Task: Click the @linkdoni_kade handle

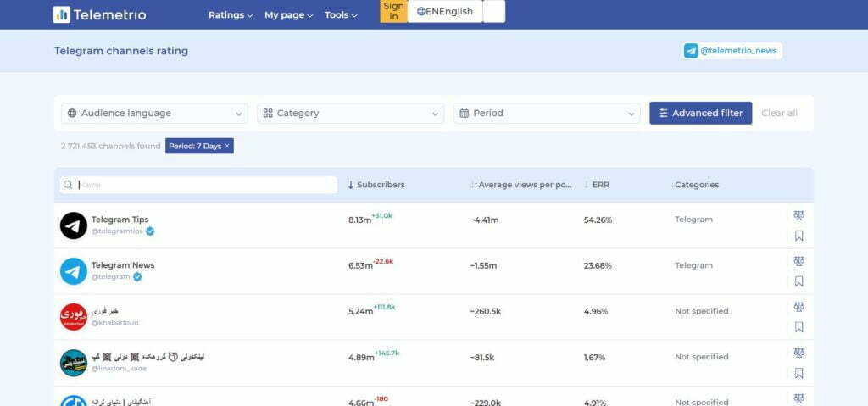Action: click(119, 369)
